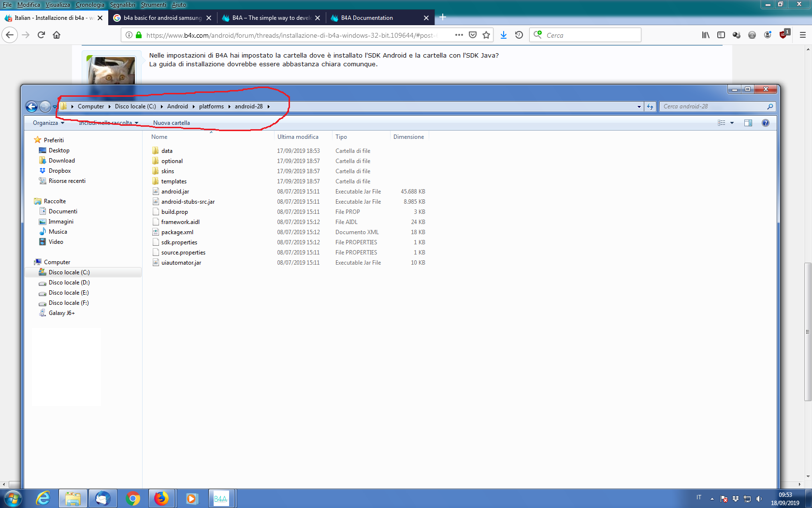Sort by Dimensione column header
This screenshot has width=812, height=508.
tap(409, 137)
